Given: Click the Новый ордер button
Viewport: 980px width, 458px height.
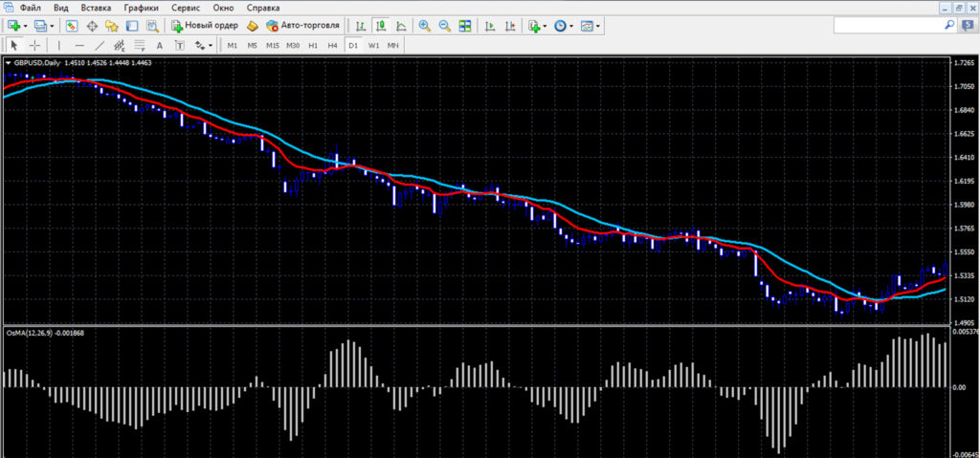Looking at the screenshot, I should click(x=205, y=26).
